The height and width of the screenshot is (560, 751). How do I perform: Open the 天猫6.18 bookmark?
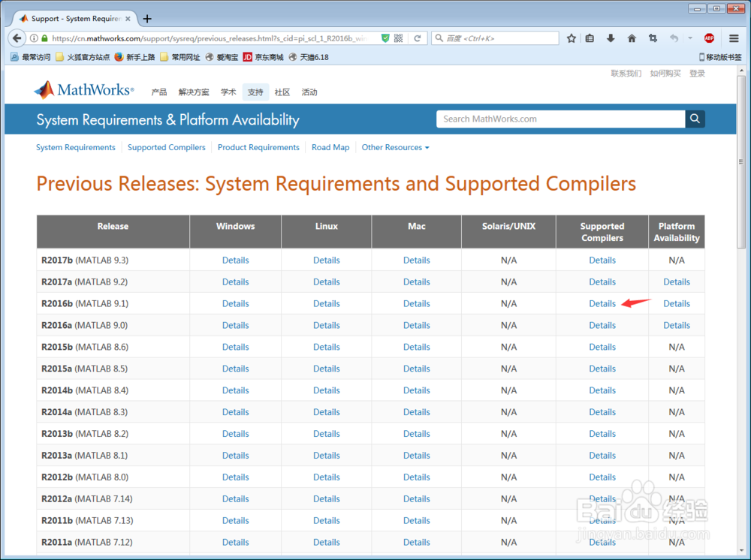pyautogui.click(x=309, y=57)
